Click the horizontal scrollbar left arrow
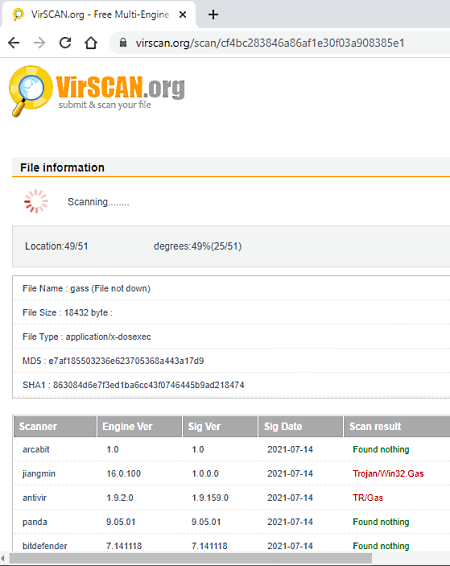This screenshot has width=450, height=566. pyautogui.click(x=3, y=558)
